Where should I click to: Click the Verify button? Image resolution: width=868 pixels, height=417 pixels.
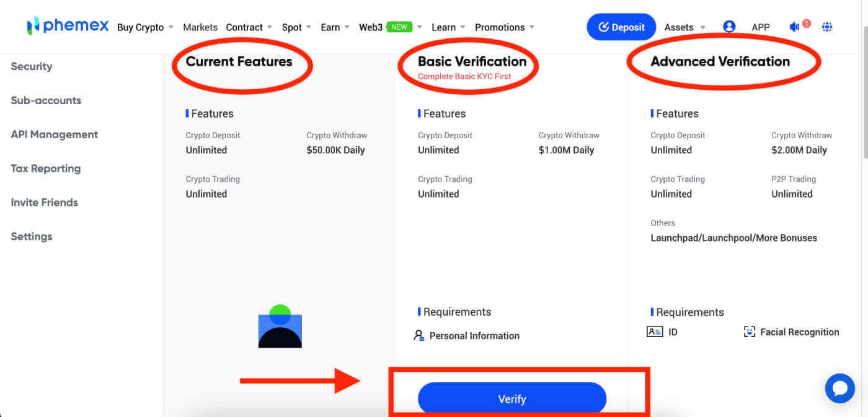point(512,399)
